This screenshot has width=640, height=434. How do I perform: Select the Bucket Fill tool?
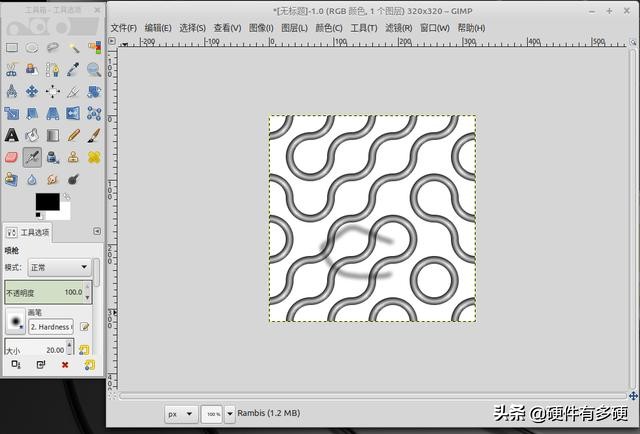click(x=32, y=135)
